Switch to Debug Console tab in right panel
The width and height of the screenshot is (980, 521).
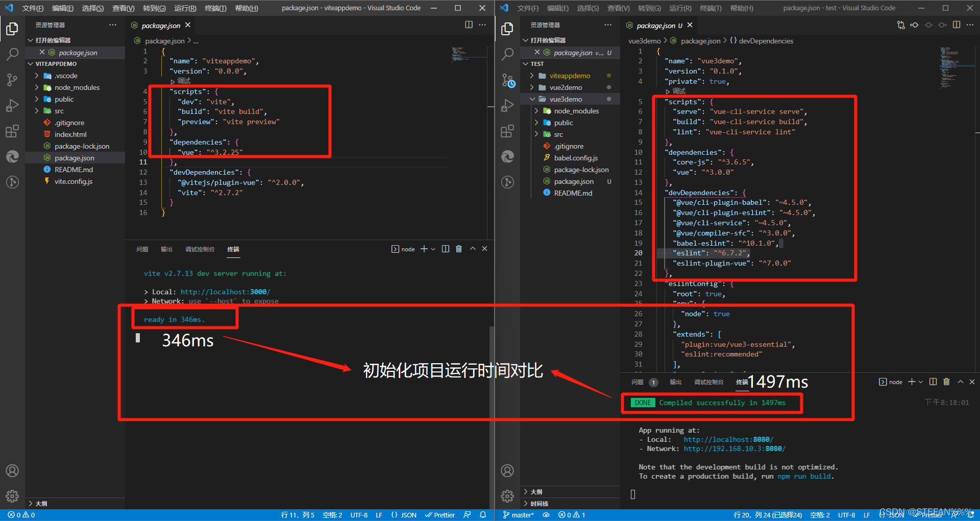click(x=709, y=382)
